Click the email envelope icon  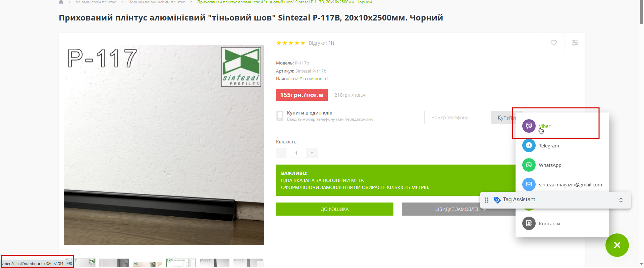[529, 184]
